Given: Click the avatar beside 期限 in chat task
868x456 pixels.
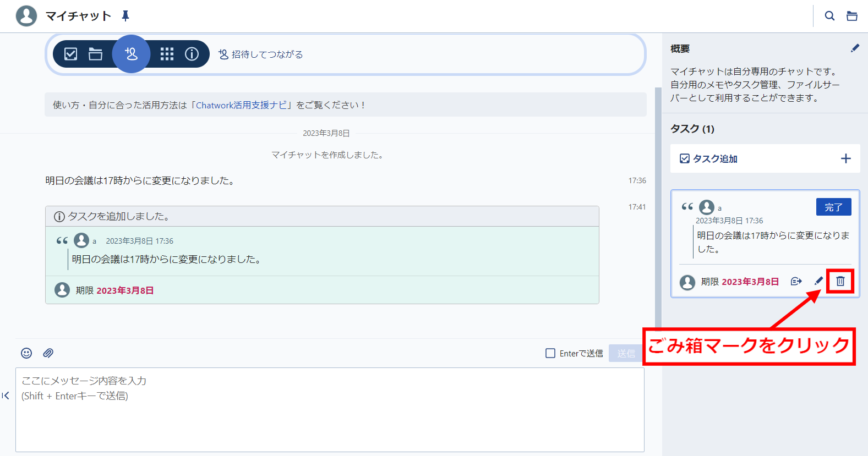Looking at the screenshot, I should [x=62, y=290].
